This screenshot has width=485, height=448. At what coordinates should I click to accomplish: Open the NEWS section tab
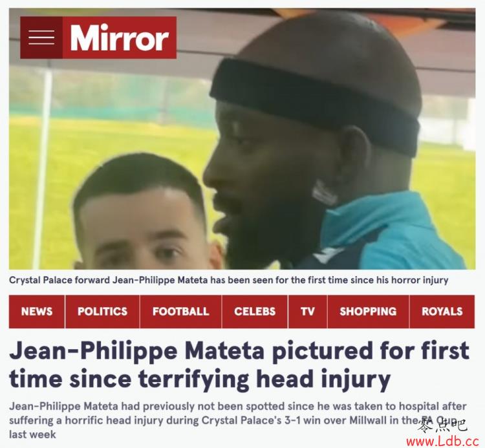[x=37, y=312]
